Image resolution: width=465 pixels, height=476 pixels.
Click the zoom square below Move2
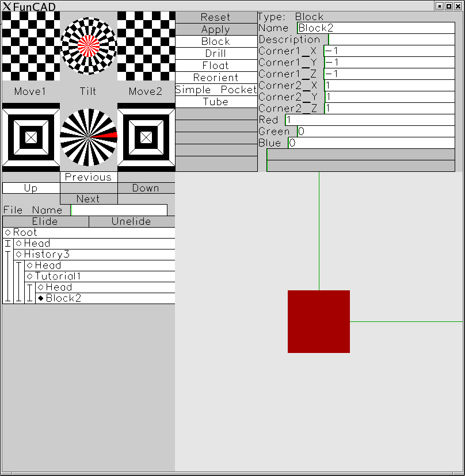pos(146,137)
